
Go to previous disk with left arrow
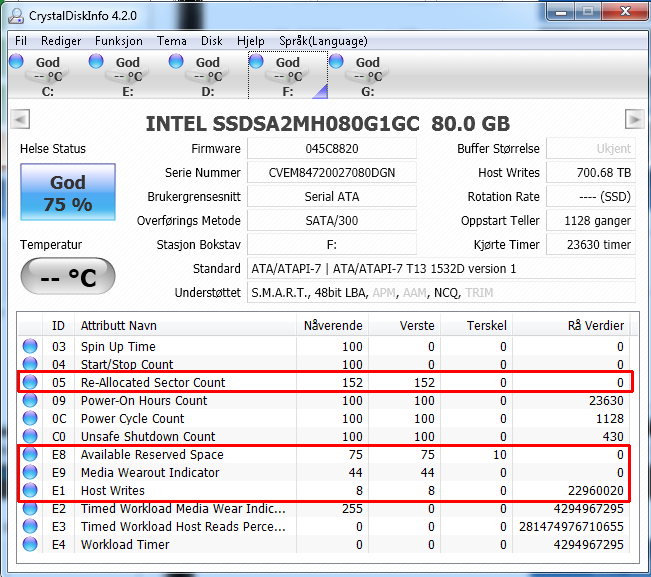click(x=20, y=120)
